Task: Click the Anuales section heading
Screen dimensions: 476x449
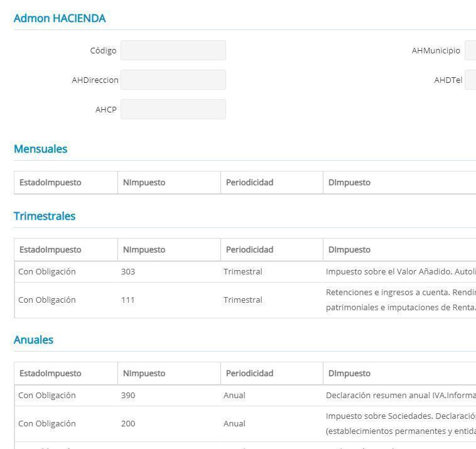Action: pyautogui.click(x=33, y=340)
